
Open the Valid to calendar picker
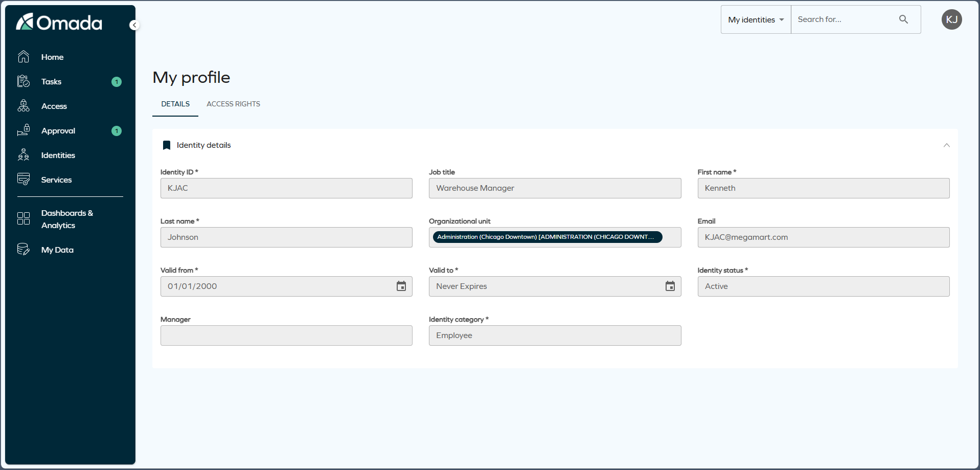tap(670, 286)
